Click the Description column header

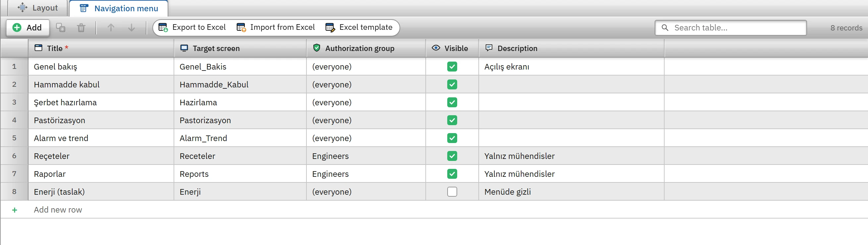tap(571, 48)
